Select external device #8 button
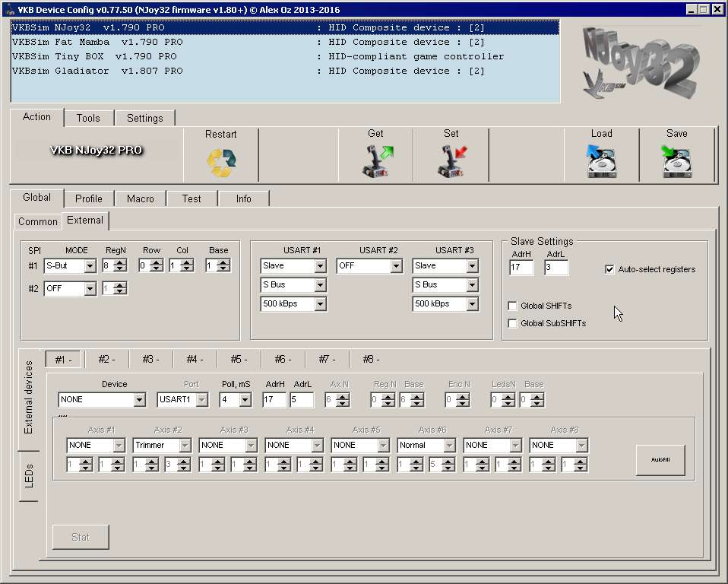728x584 pixels. (x=372, y=359)
